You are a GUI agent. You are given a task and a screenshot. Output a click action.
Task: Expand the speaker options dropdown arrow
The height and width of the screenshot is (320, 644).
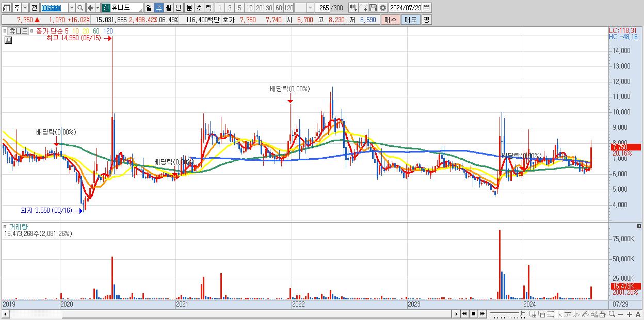click(x=98, y=8)
